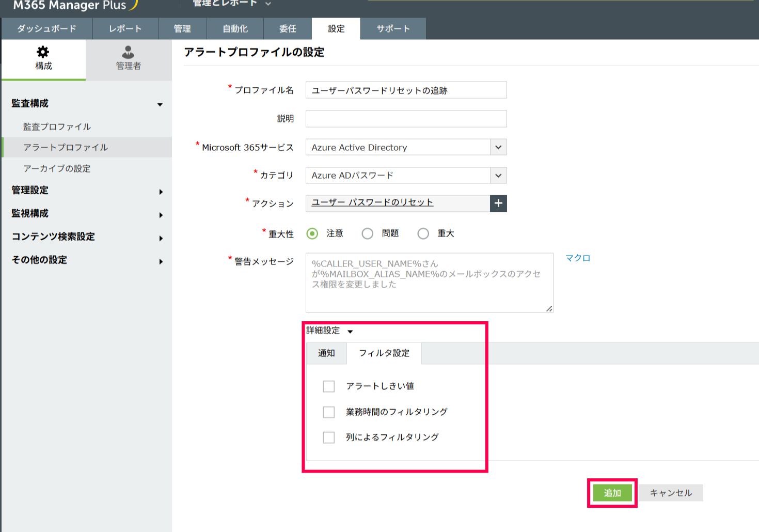Enable 列によるフィルタリング checkbox
The image size is (759, 532).
(329, 437)
